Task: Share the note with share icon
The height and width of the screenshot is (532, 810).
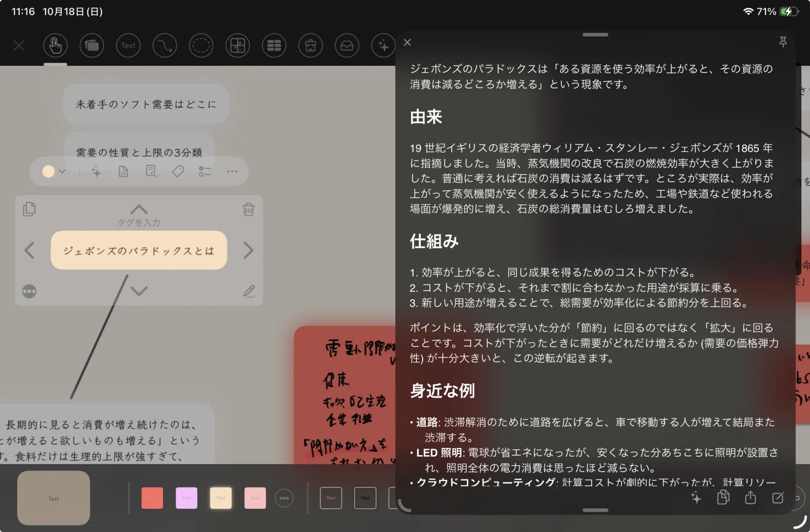Action: click(x=750, y=498)
